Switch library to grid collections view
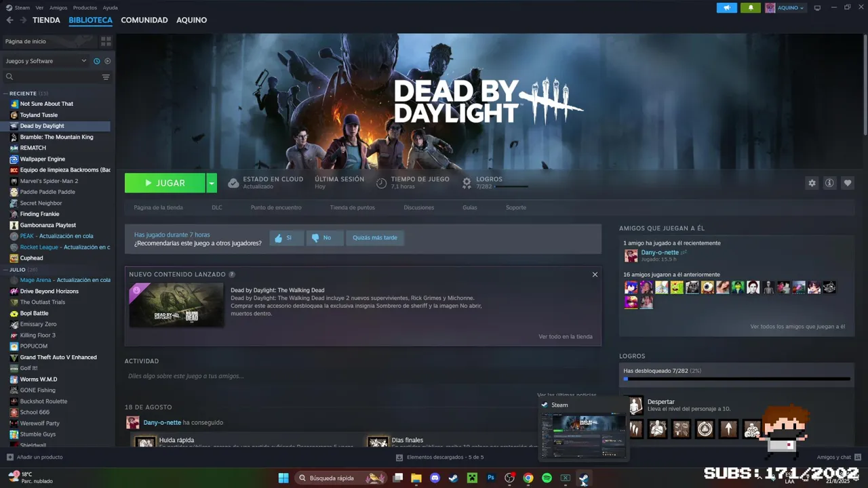The height and width of the screenshot is (488, 868). (x=106, y=41)
